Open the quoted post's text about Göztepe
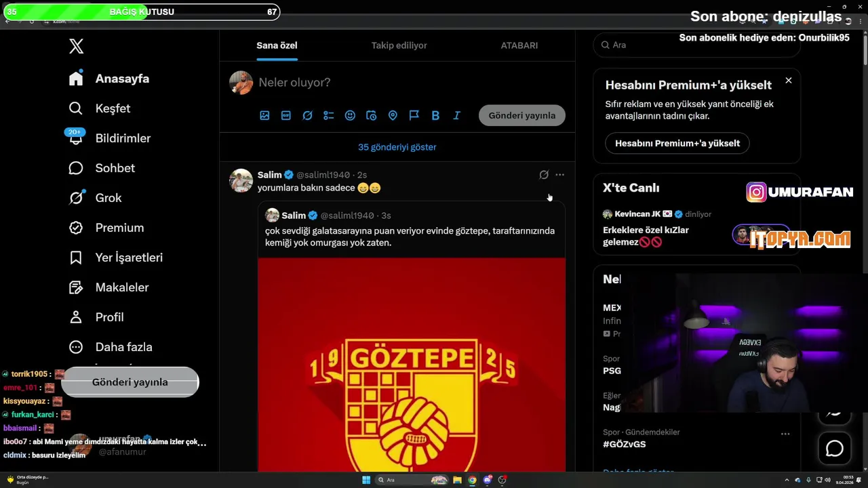This screenshot has width=868, height=488. (410, 237)
